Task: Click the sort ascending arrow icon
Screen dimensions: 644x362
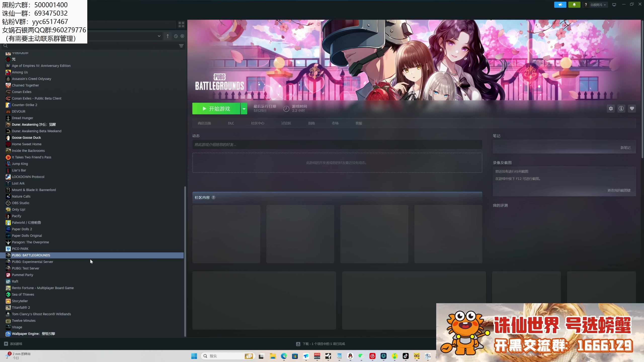Action: click(168, 36)
